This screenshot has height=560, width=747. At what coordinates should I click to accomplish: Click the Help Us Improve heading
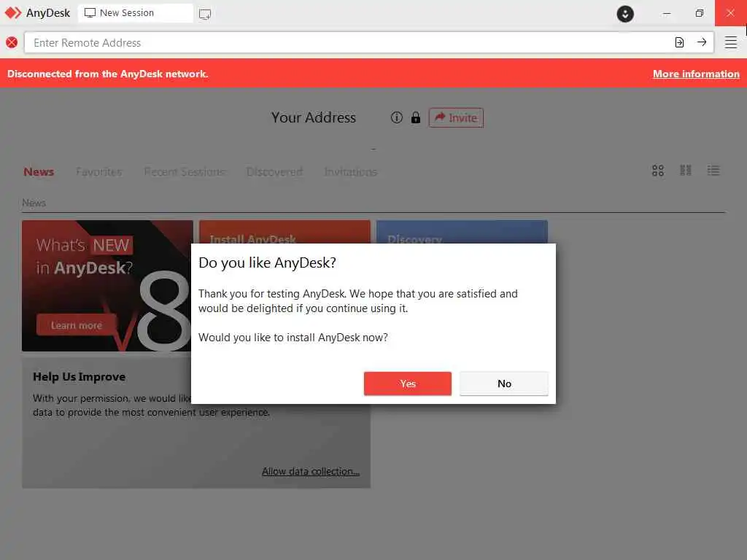click(79, 377)
